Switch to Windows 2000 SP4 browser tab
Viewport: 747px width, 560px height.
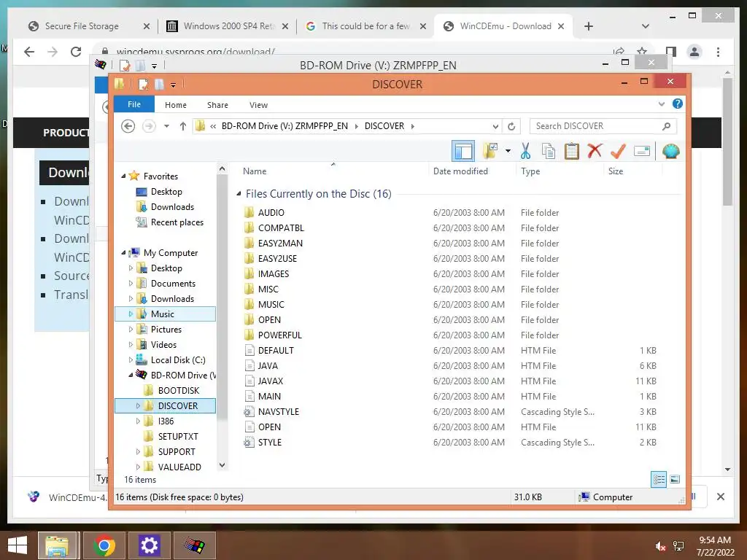pyautogui.click(x=228, y=26)
